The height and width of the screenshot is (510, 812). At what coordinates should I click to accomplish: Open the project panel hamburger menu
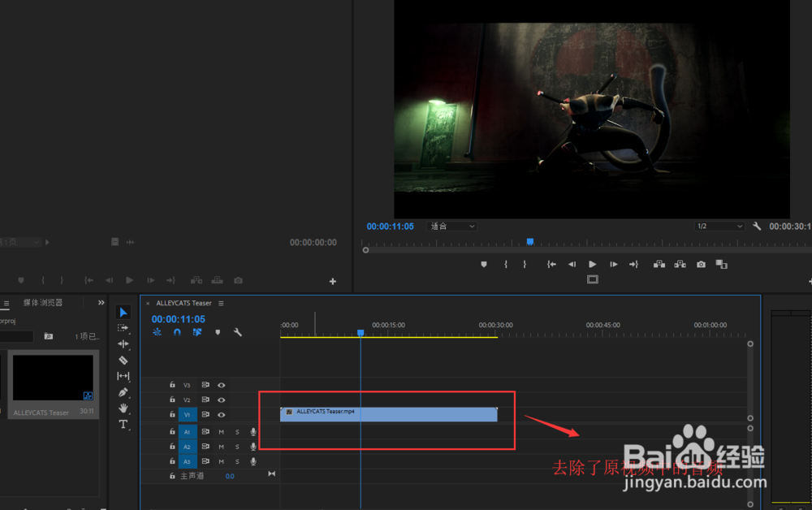coord(6,304)
